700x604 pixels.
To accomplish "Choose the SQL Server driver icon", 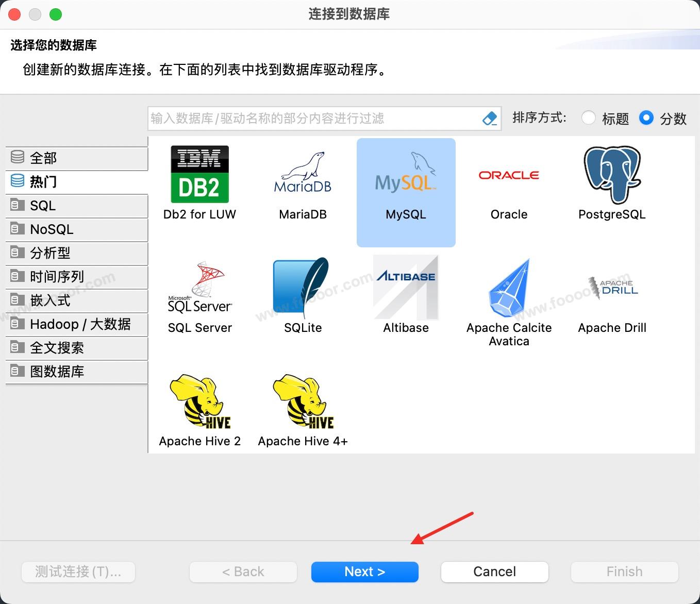I will [x=199, y=288].
